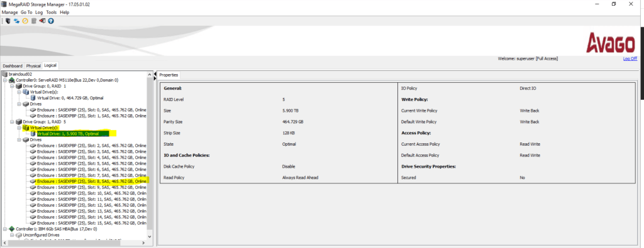The width and height of the screenshot is (644, 248).
Task: Open the Manage menu
Action: (x=10, y=13)
